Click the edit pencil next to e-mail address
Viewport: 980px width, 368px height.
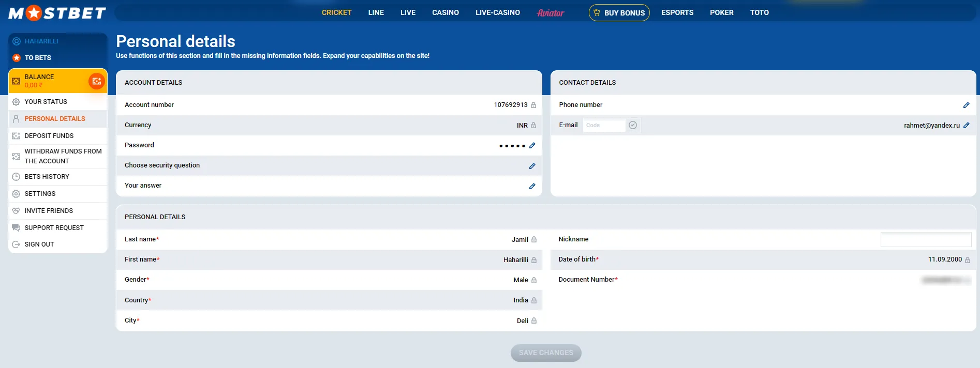pyautogui.click(x=966, y=126)
